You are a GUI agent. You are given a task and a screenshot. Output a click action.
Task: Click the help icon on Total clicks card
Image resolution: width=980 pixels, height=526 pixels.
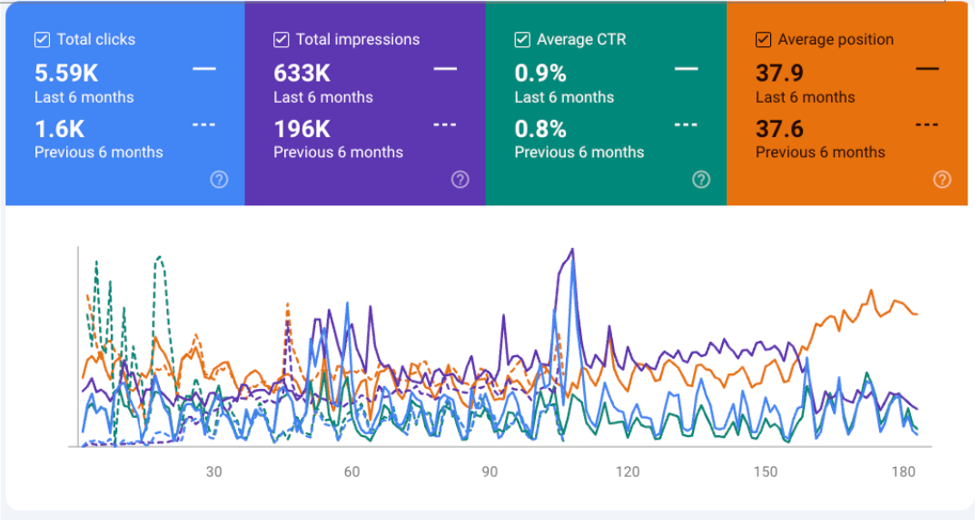[x=219, y=180]
